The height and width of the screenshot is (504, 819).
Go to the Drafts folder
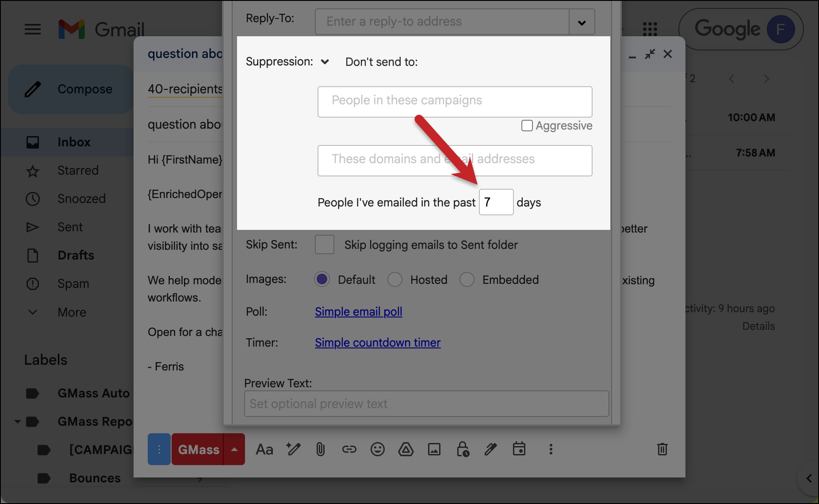click(76, 255)
